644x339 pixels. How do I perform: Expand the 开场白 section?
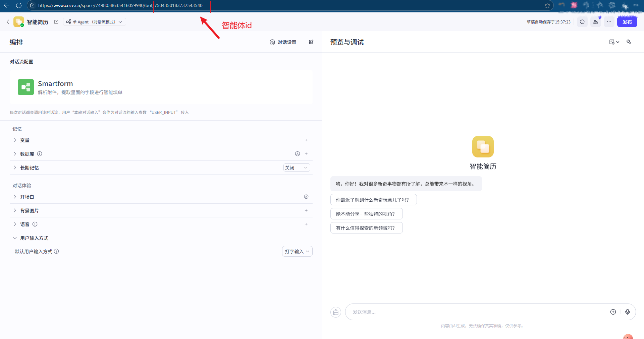pos(15,197)
